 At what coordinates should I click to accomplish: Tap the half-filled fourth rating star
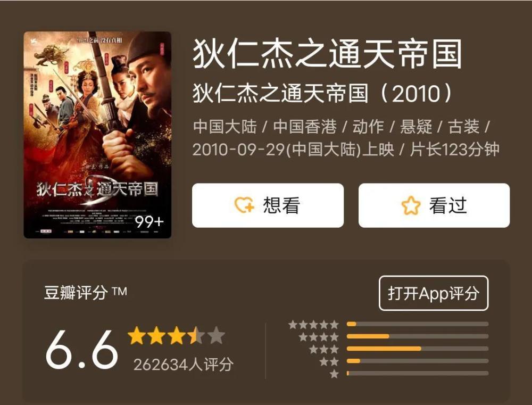[196, 336]
